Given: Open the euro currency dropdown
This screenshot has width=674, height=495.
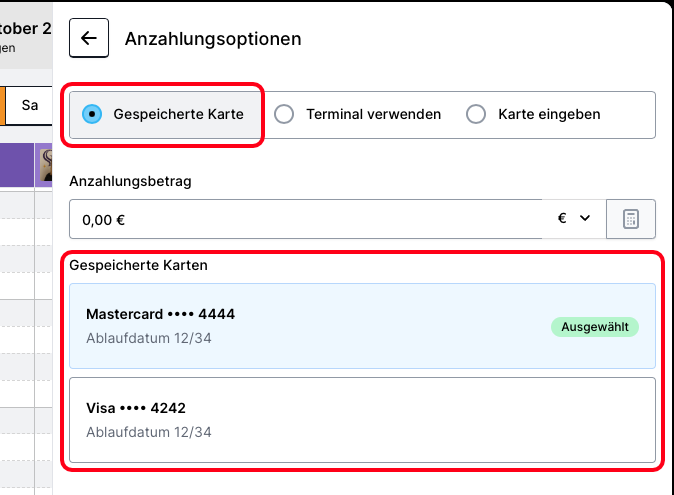Looking at the screenshot, I should [574, 219].
